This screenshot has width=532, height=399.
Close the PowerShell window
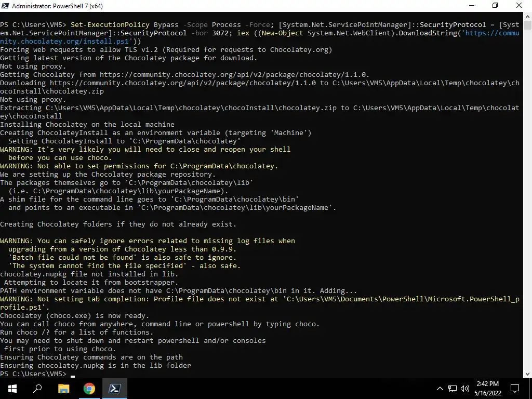coord(519,6)
